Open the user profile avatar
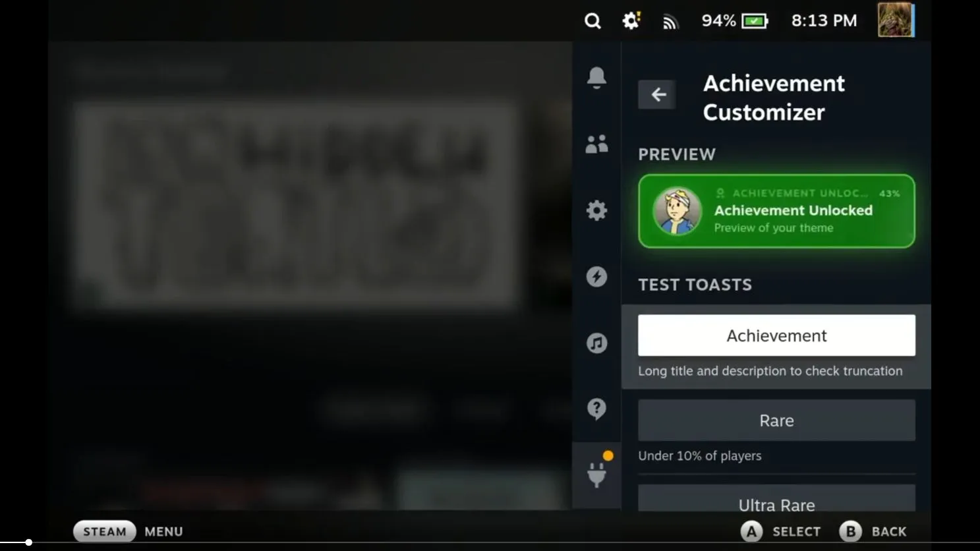The image size is (980, 551). pyautogui.click(x=896, y=20)
